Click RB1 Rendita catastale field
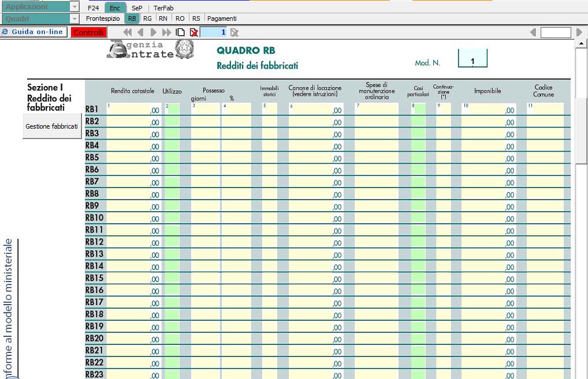The image size is (588, 379). pyautogui.click(x=134, y=108)
